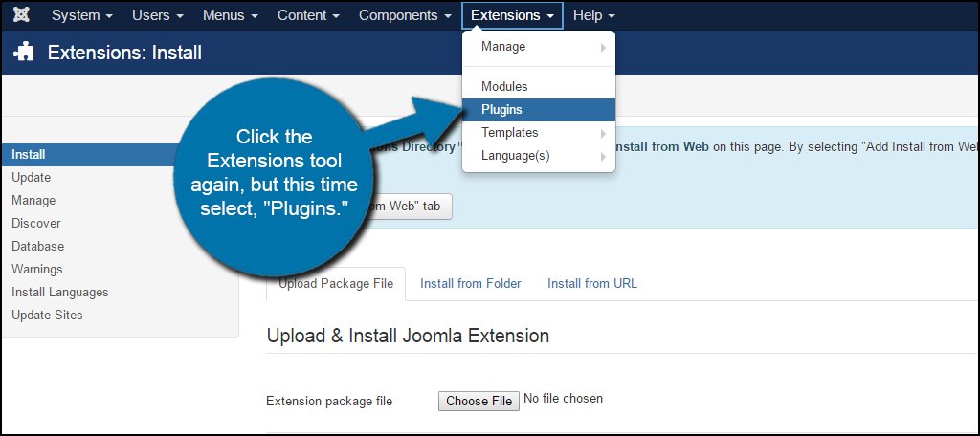Viewport: 980px width, 436px height.
Task: Go to Manage in sidebar
Action: pyautogui.click(x=33, y=201)
